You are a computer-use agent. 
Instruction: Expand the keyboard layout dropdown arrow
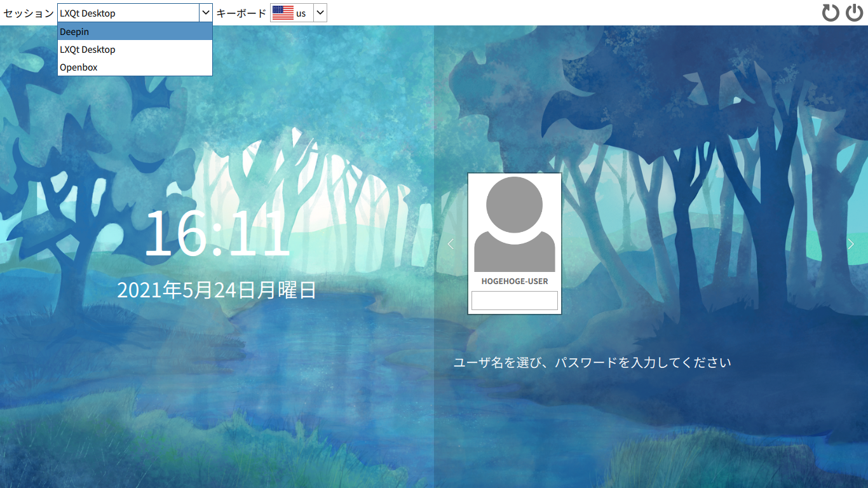pyautogui.click(x=320, y=13)
